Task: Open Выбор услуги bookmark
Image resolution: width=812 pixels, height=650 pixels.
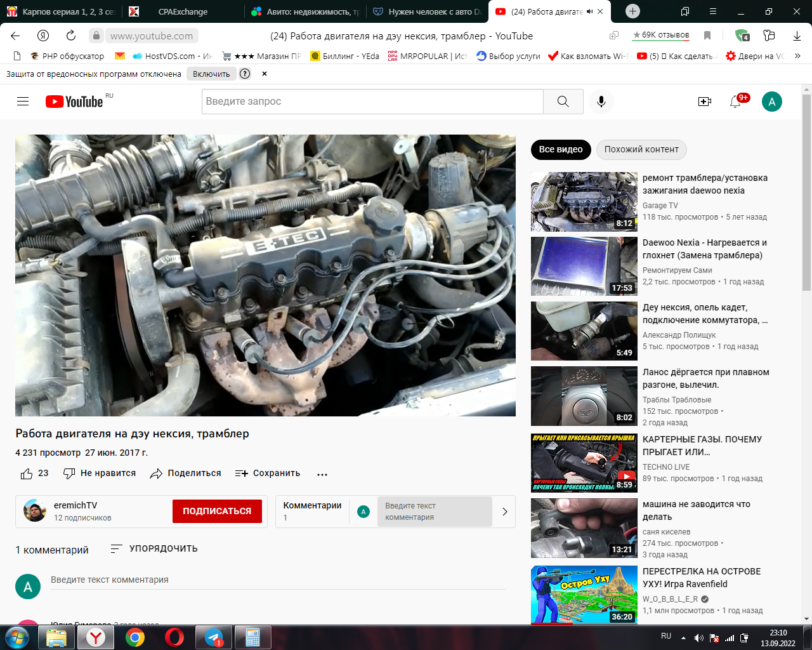Action: click(508, 56)
